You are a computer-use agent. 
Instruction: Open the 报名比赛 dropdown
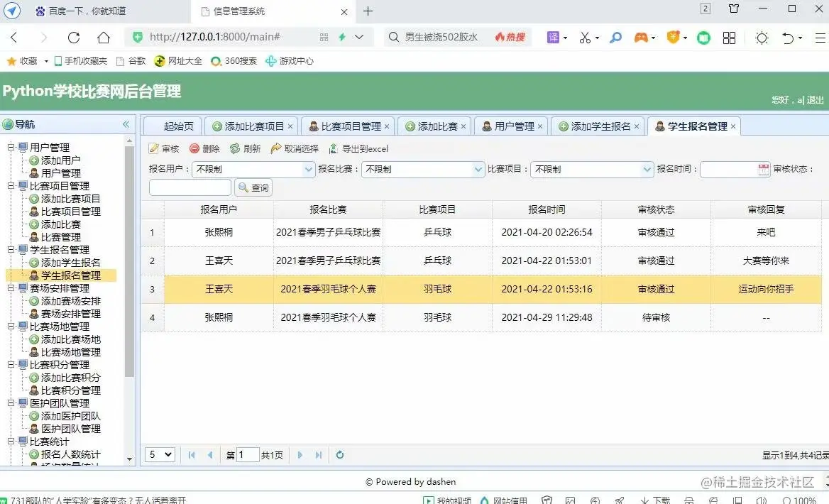point(478,169)
